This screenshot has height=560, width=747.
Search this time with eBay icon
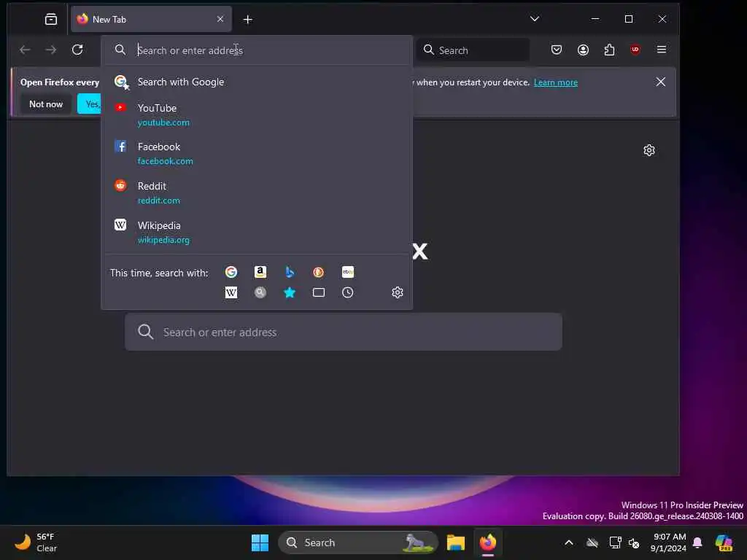(x=348, y=272)
